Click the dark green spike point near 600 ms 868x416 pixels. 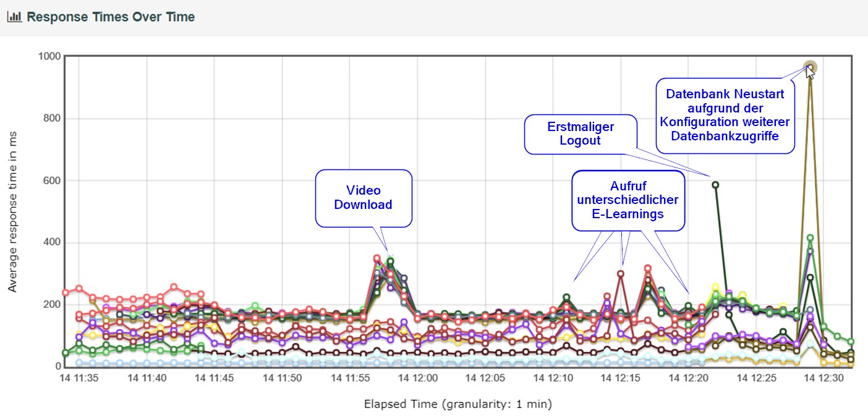pos(715,184)
